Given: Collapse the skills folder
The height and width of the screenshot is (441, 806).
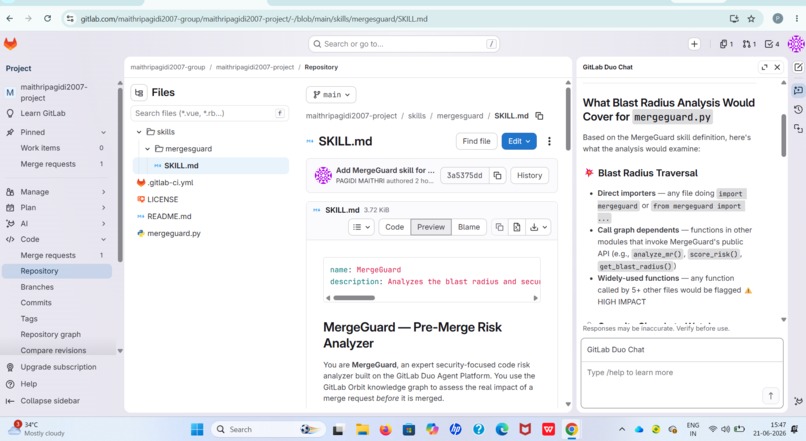Looking at the screenshot, I should pyautogui.click(x=139, y=132).
